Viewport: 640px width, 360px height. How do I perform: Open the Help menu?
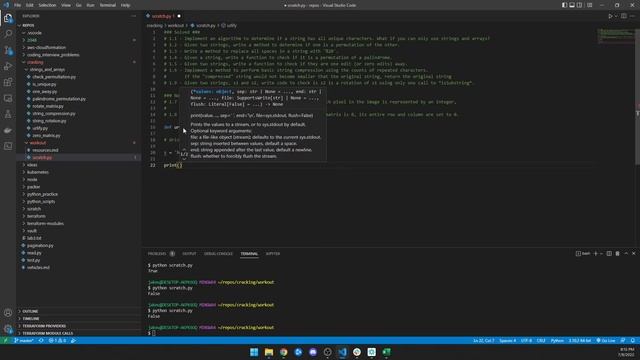coord(125,5)
